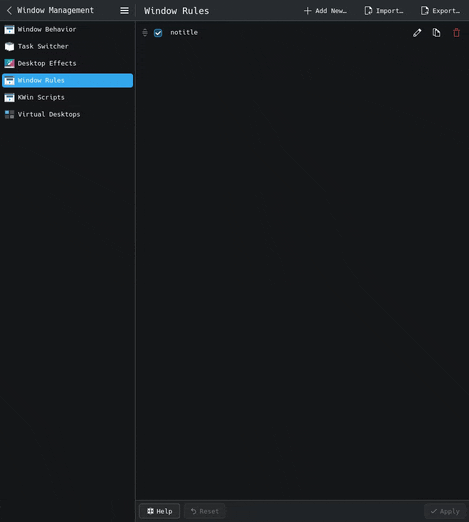Image resolution: width=469 pixels, height=522 pixels.
Task: Open the KWin Scripts page
Action: coord(67,98)
